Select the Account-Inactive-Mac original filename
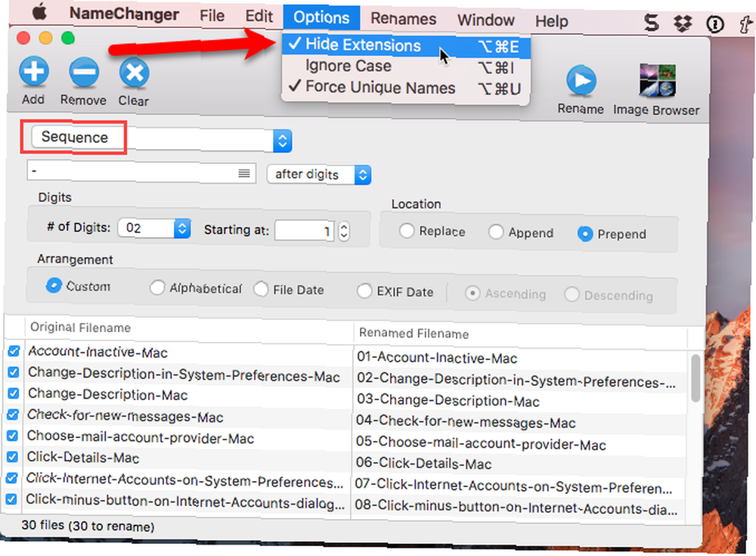 pyautogui.click(x=98, y=352)
